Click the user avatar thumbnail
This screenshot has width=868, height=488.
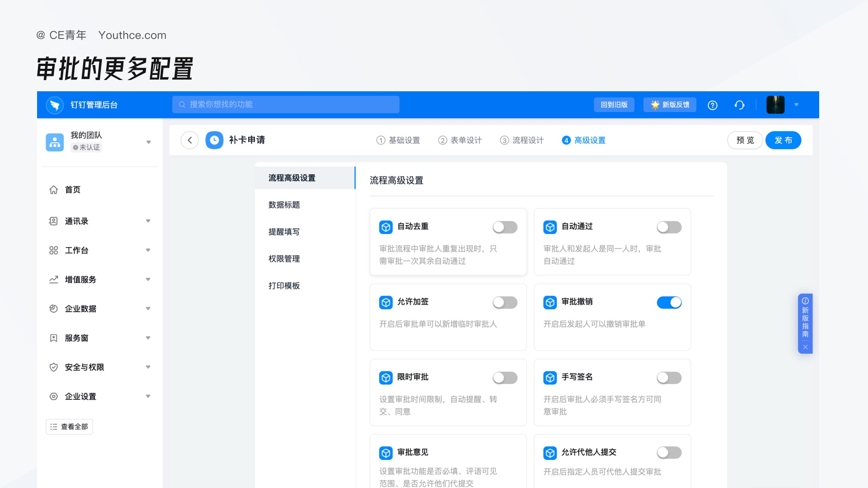(775, 105)
